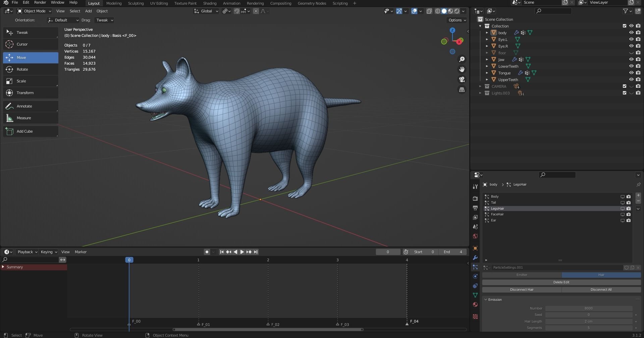644x338 pixels.
Task: Open the Modifier properties wrench tab
Action: point(475,258)
